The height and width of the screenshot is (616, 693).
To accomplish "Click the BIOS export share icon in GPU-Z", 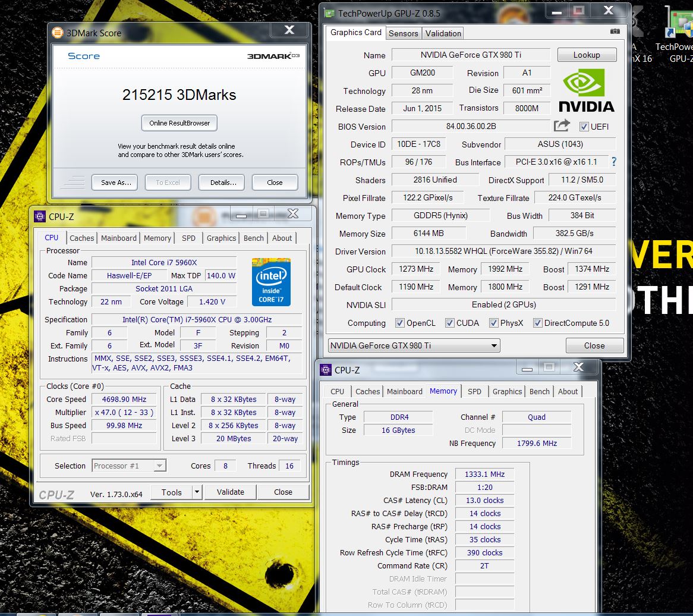I will click(562, 125).
